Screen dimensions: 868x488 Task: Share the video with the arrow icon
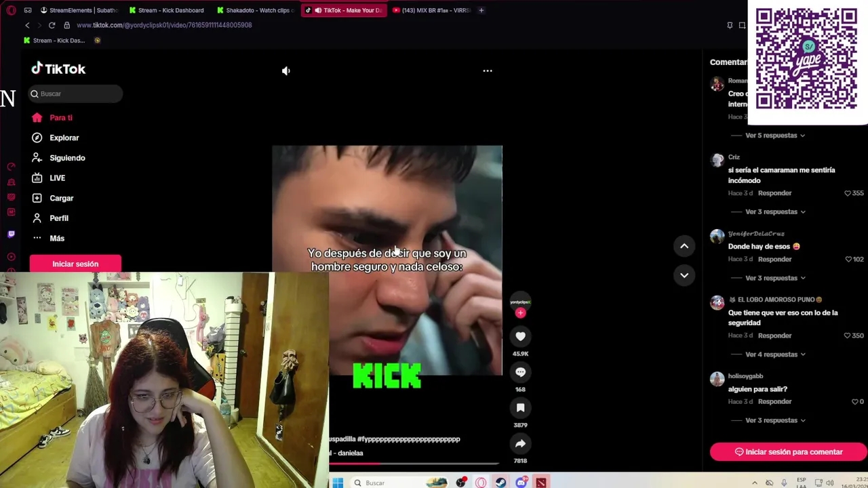[520, 443]
